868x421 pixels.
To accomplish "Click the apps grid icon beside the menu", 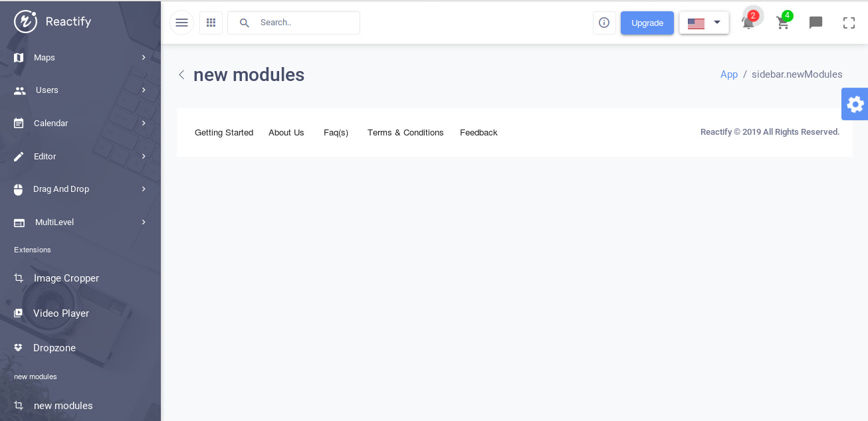I will [211, 22].
